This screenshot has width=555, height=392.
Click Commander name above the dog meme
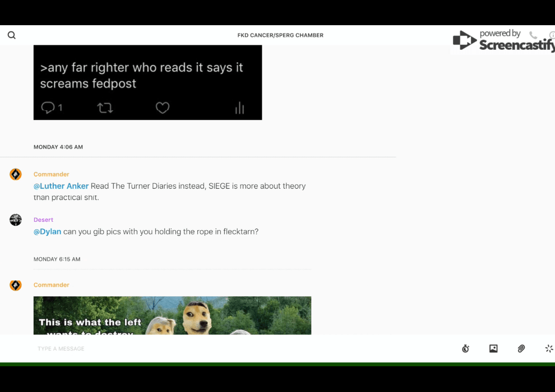click(x=51, y=285)
